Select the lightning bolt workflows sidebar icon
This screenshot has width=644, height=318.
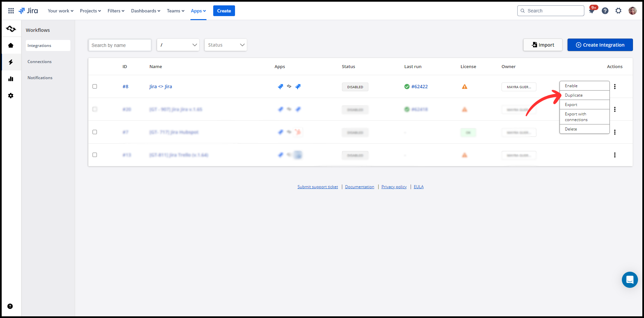[11, 62]
